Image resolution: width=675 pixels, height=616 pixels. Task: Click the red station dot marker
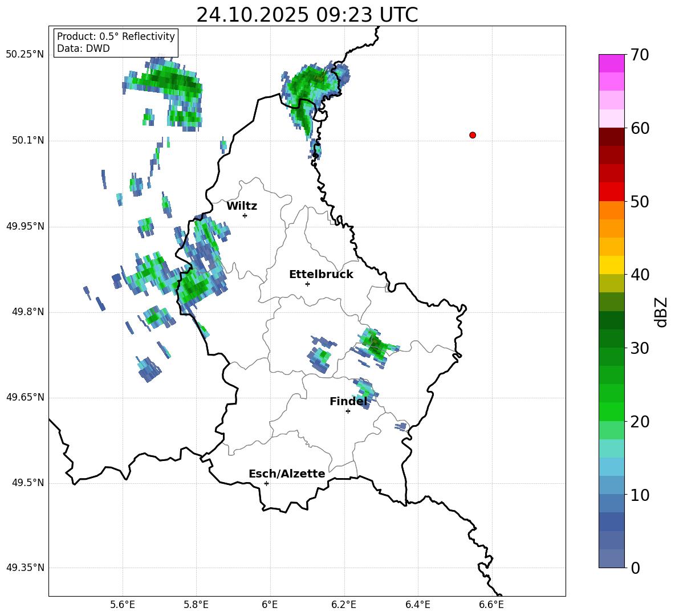point(473,135)
